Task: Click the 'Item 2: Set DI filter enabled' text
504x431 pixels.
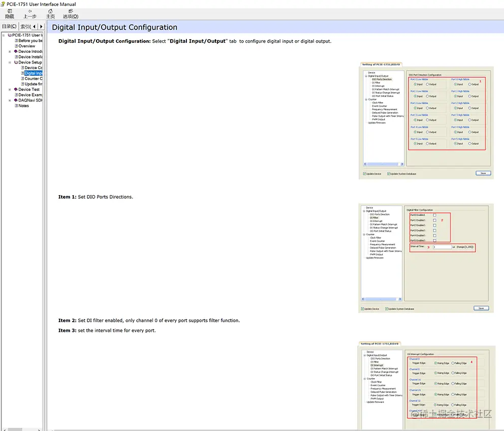Action: (149, 320)
